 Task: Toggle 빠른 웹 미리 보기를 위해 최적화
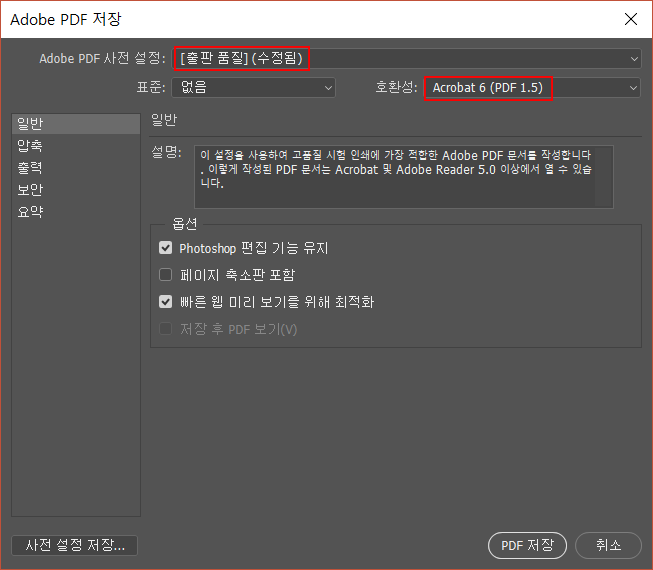coord(166,301)
